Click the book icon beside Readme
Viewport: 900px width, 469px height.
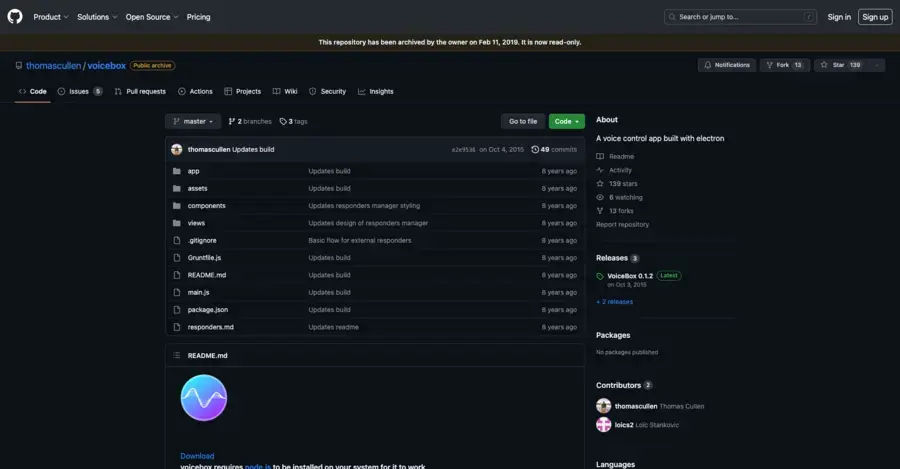pos(600,156)
